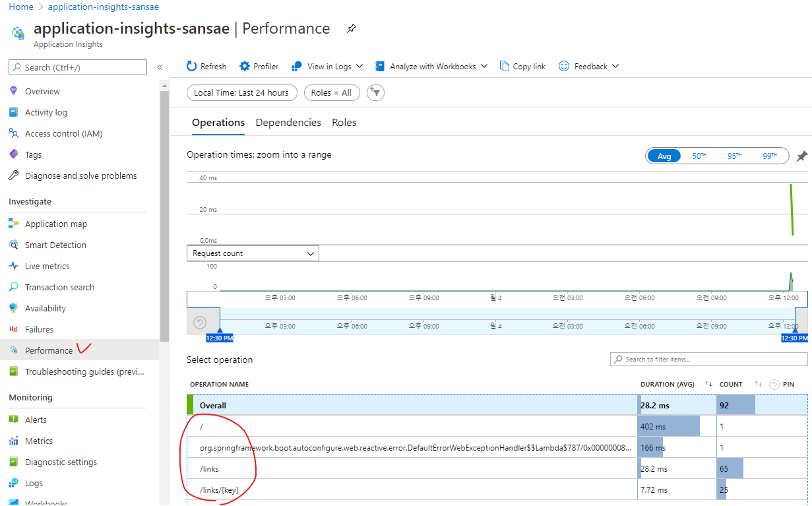Open the Roles tab
The height and width of the screenshot is (506, 812).
point(344,123)
